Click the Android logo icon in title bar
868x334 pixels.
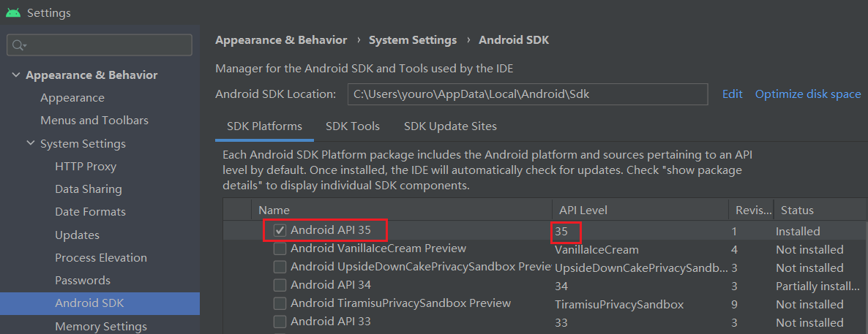coord(14,12)
